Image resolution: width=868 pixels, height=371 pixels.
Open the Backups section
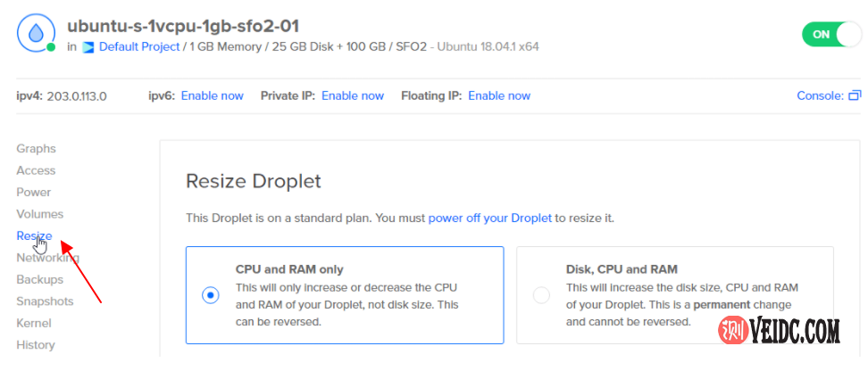pyautogui.click(x=39, y=279)
